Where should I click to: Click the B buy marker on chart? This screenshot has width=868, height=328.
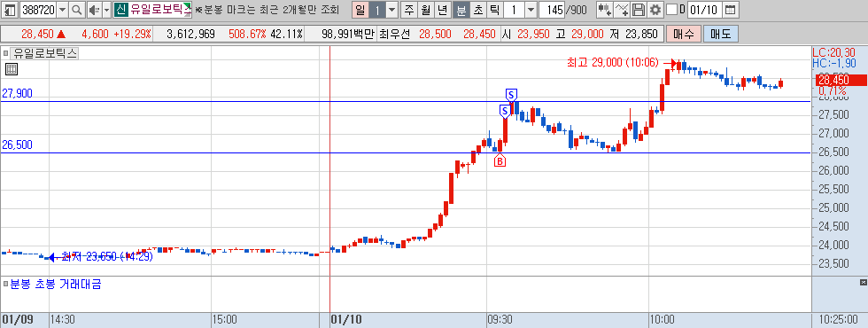tap(500, 161)
